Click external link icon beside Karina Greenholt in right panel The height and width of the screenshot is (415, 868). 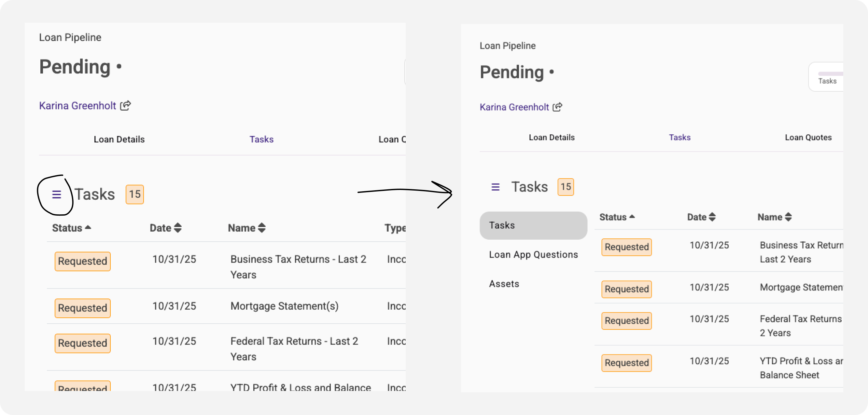(557, 107)
